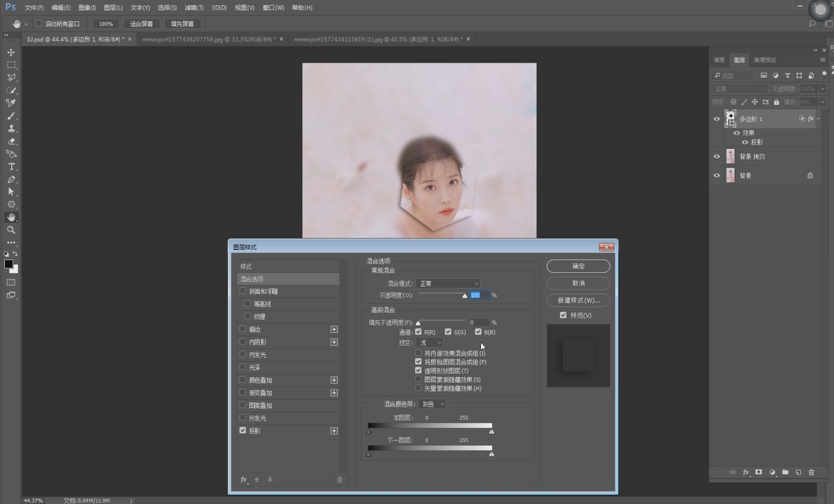Image resolution: width=834 pixels, height=504 pixels.
Task: Enable the 斜面和浮雕 effect checkbox
Action: click(x=243, y=291)
